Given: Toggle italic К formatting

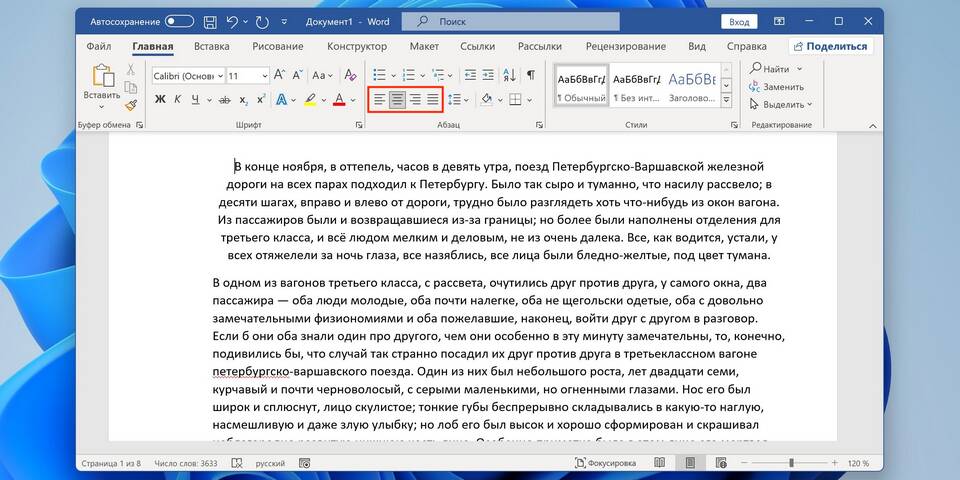Looking at the screenshot, I should pyautogui.click(x=178, y=100).
